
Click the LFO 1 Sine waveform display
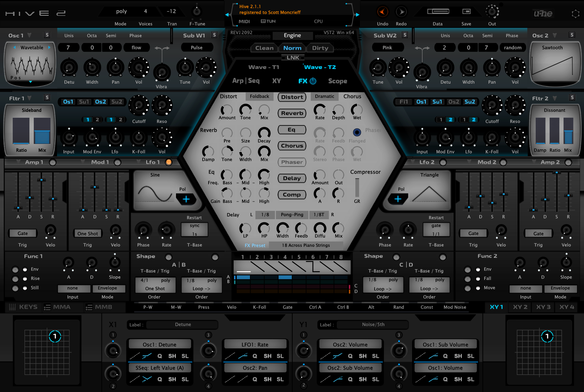coord(155,194)
